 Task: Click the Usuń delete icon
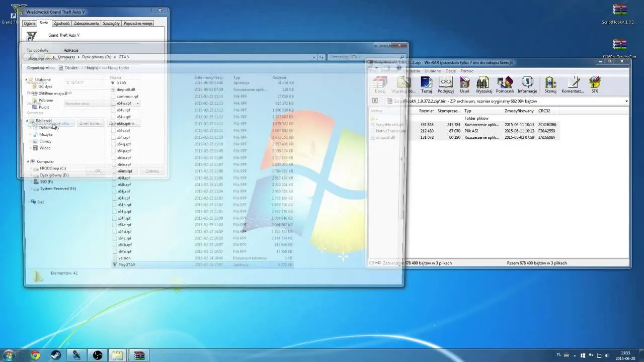pyautogui.click(x=464, y=84)
